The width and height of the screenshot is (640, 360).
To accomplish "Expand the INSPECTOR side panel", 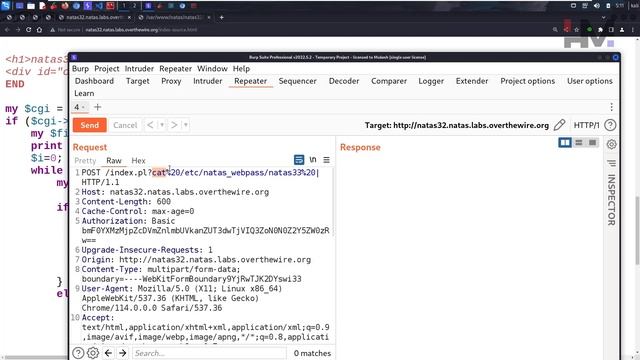I will (611, 200).
